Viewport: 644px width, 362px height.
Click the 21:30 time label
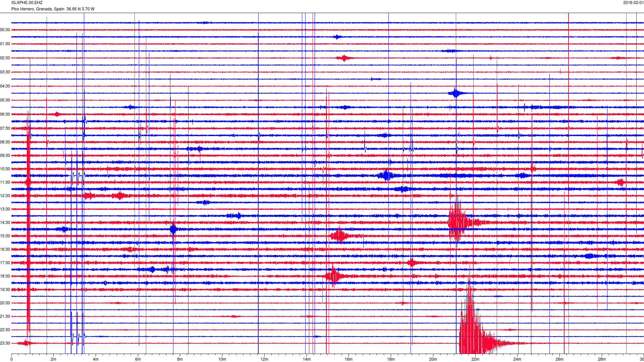5,316
